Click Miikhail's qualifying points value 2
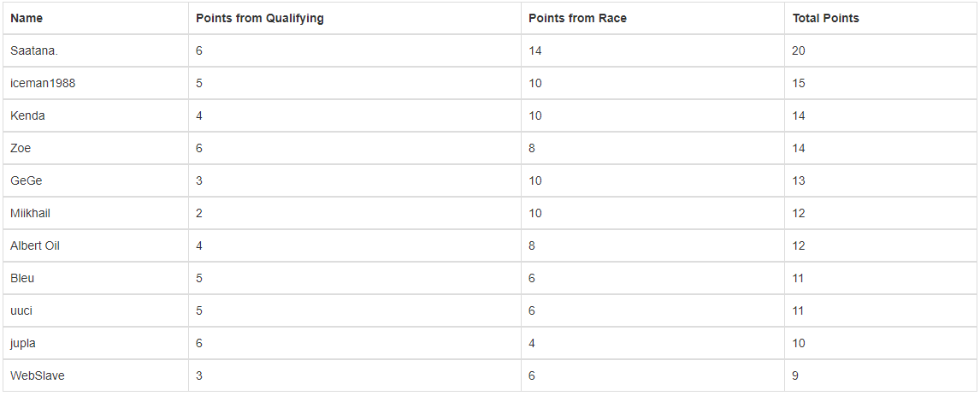The width and height of the screenshot is (980, 396). click(199, 213)
